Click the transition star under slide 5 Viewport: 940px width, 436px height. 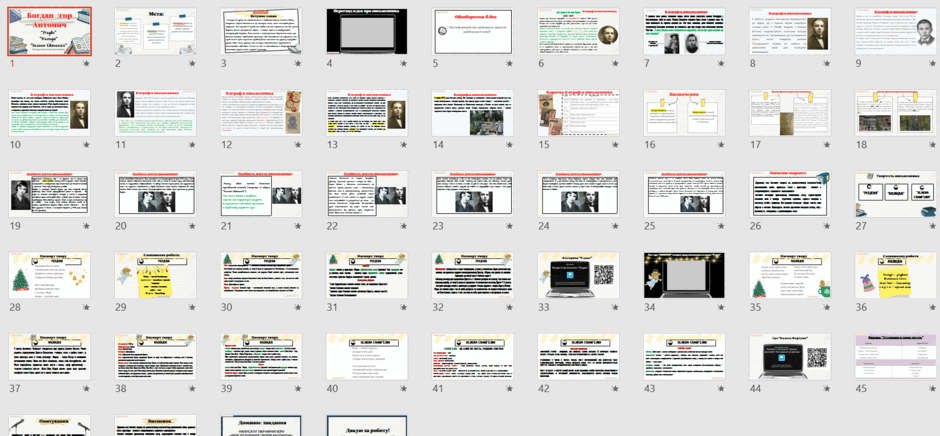[x=510, y=63]
